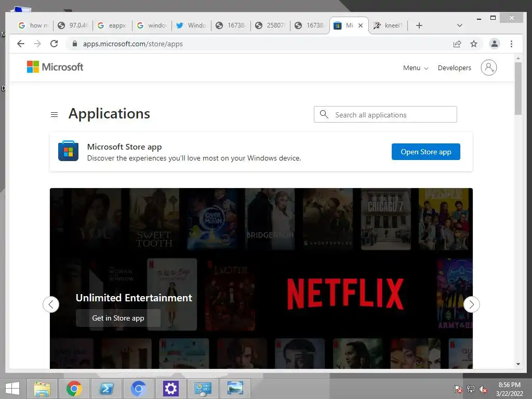Click the browser forward arrow
The image size is (532, 399).
coord(37,44)
